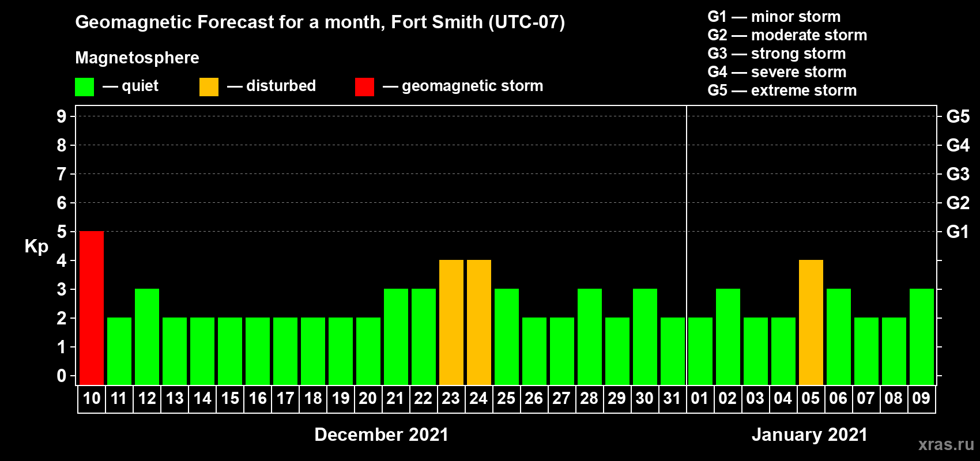Click the G1 label on right axis
980x461 pixels.
[958, 232]
